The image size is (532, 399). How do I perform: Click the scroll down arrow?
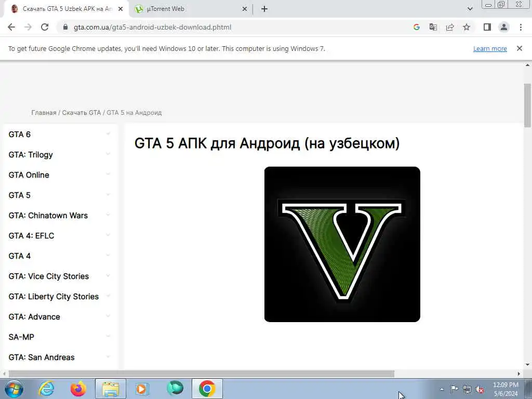point(528,365)
